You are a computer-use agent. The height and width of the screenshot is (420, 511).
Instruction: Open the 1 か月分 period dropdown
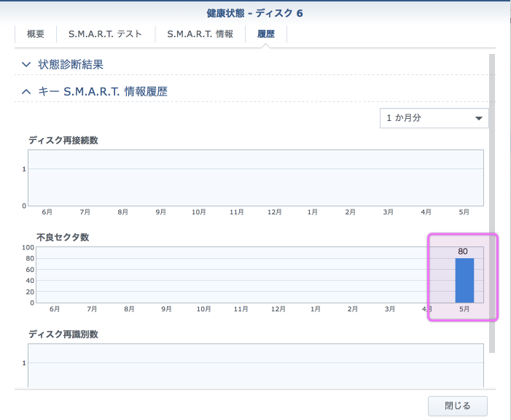[434, 118]
